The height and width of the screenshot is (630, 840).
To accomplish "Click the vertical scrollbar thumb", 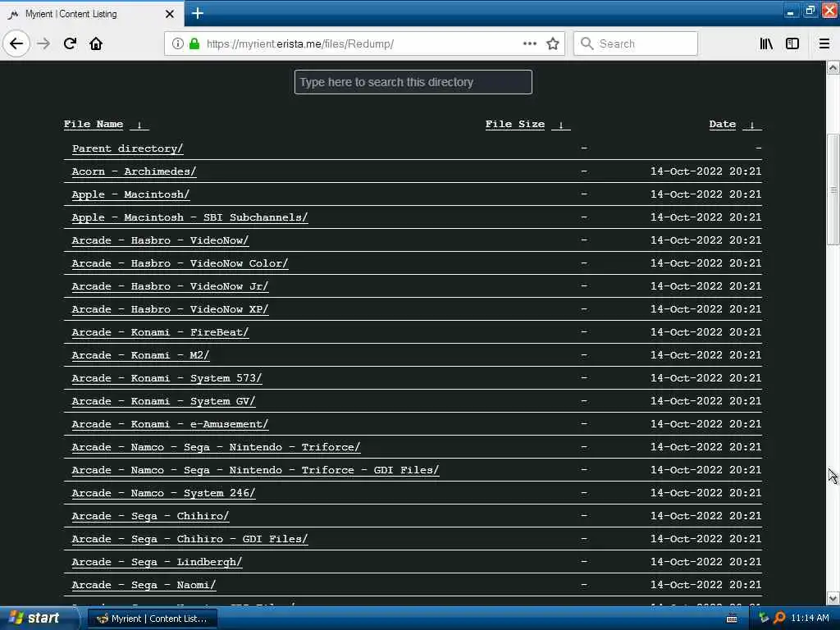I will coord(833,189).
